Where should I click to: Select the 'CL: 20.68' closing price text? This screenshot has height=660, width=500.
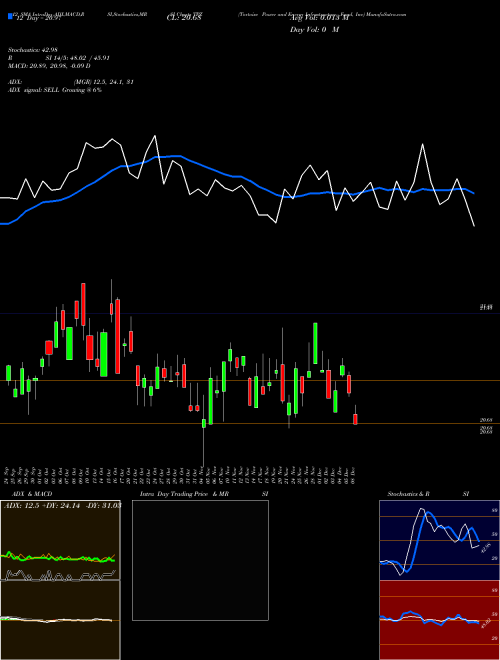[184, 18]
